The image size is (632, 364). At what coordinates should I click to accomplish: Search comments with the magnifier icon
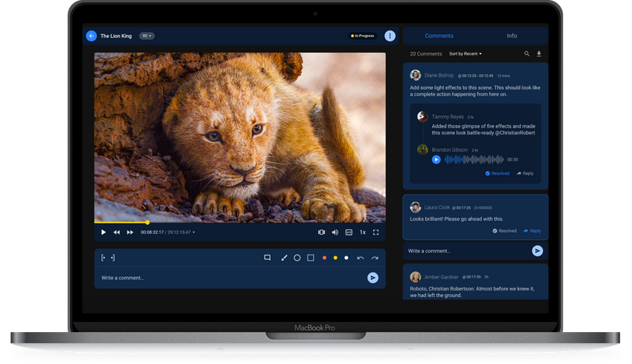[x=526, y=53]
